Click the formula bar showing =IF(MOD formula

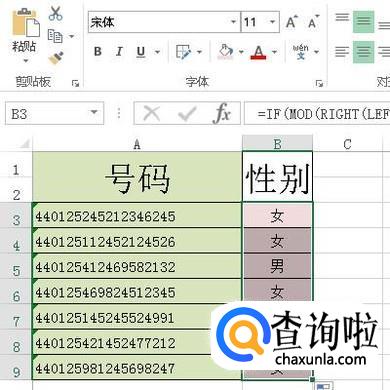pos(317,114)
